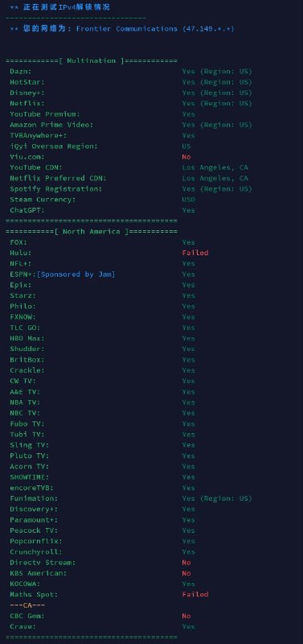Click the Spotify Registration label
303x644 pixels.
[55, 189]
